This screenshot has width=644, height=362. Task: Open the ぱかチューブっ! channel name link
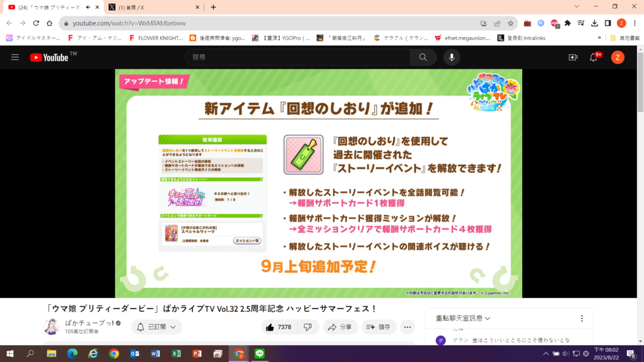(89, 323)
